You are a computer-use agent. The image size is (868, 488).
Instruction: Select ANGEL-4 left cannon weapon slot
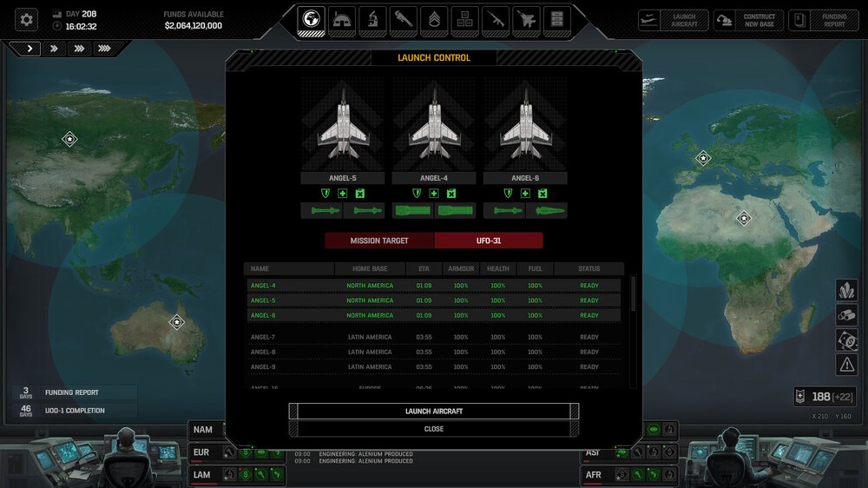click(x=413, y=210)
